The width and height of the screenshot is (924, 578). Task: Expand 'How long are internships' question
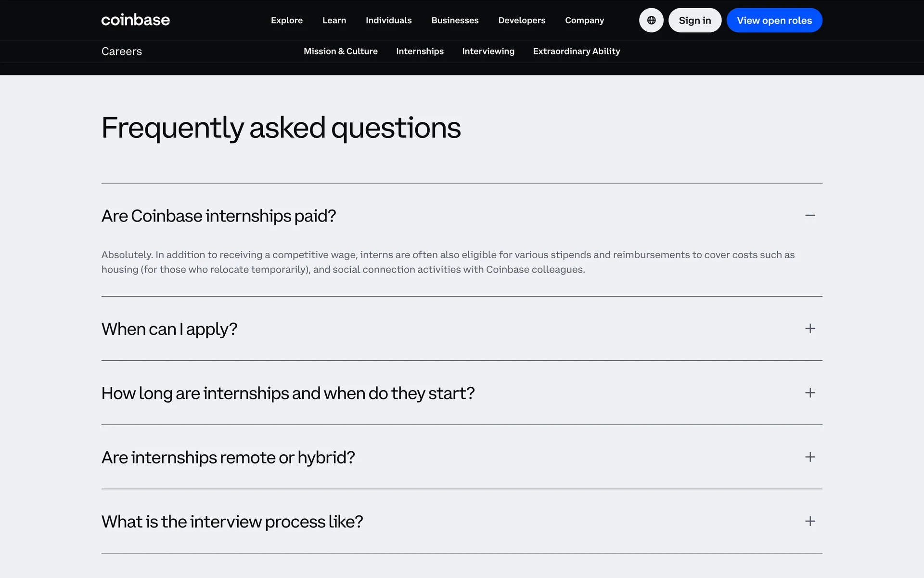tap(288, 393)
